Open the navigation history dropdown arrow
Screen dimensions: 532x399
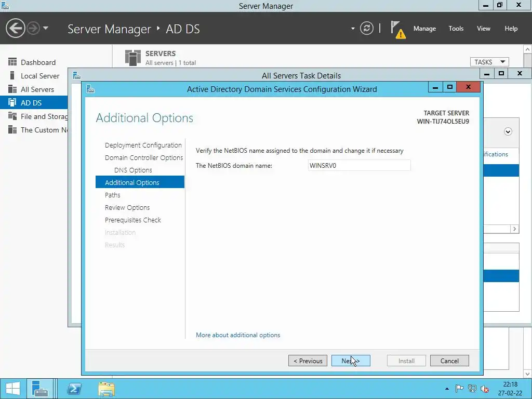click(x=46, y=28)
